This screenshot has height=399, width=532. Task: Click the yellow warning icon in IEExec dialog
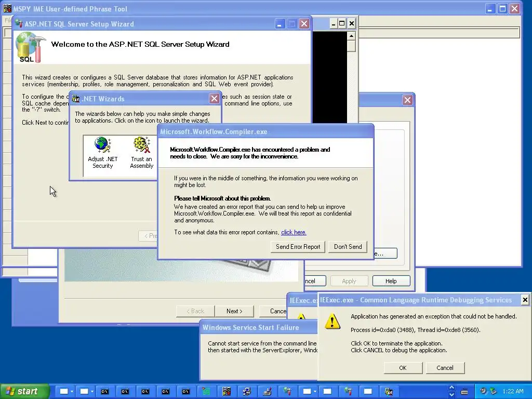pos(332,321)
